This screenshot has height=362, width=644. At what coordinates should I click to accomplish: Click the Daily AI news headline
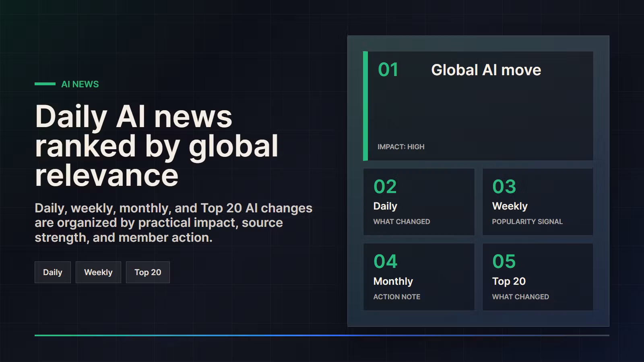click(x=157, y=146)
